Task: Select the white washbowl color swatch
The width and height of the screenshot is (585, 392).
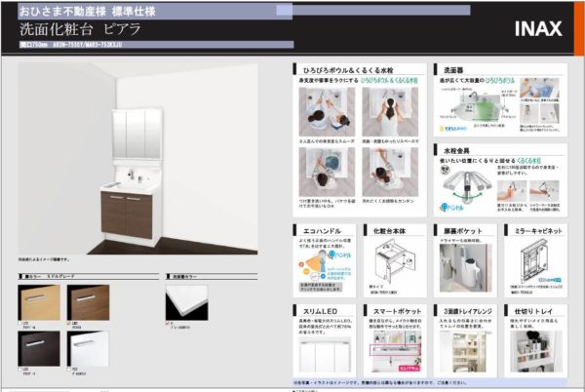Action: click(x=186, y=302)
